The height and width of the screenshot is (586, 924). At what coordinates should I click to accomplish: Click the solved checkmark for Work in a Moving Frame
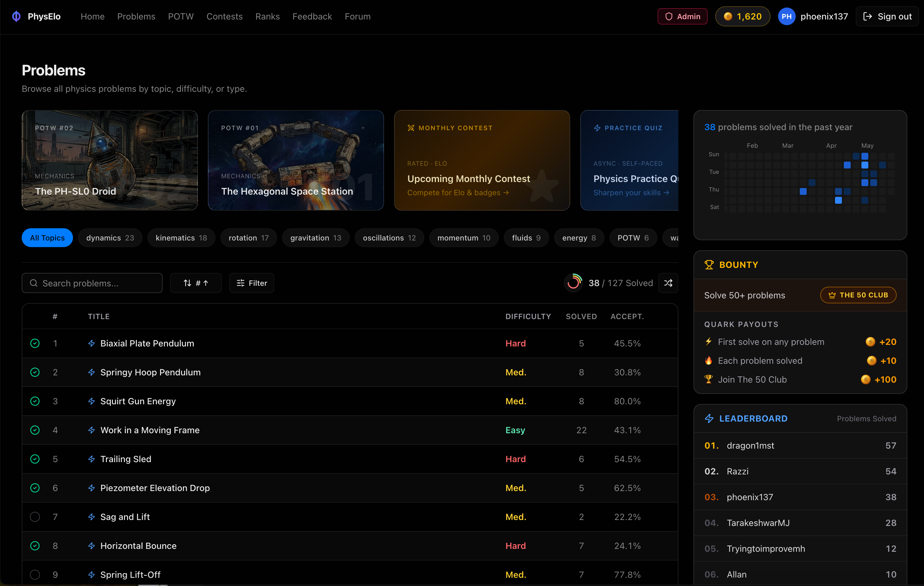35,430
